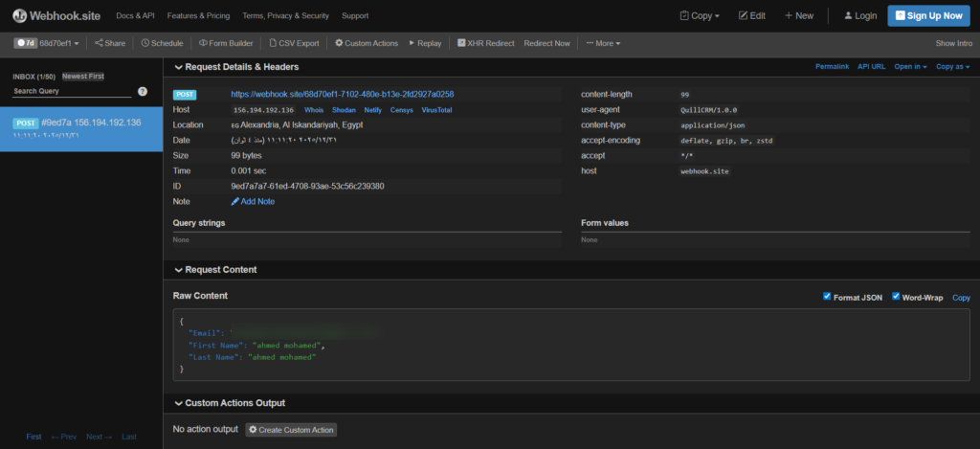
Task: Toggle the XHR Redirect checkbox
Action: [x=461, y=43]
